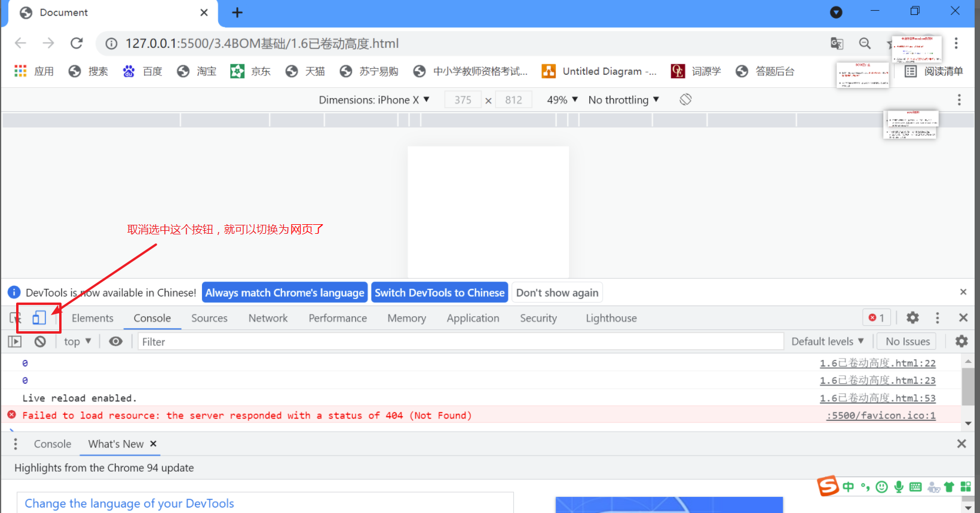Viewport: 980px width, 513px height.
Task: Expand the Dimensions: iPhone X dropdown
Action: pos(374,100)
